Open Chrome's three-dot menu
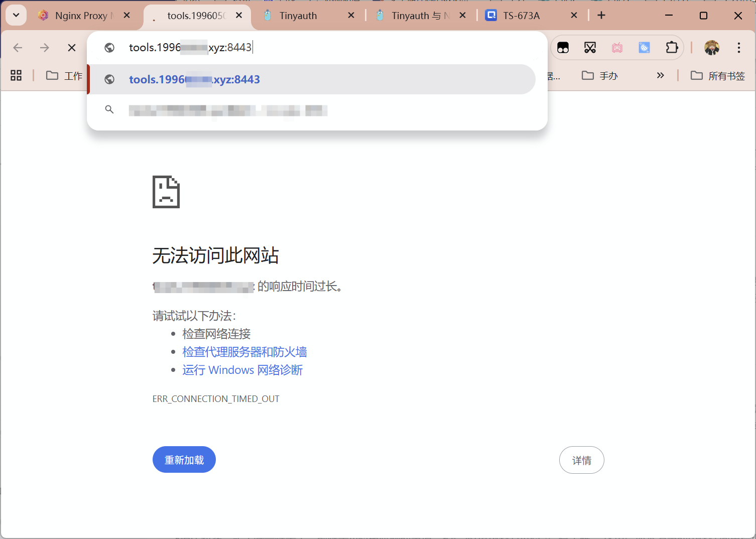Screen dimensions: 756x539 [x=739, y=48]
